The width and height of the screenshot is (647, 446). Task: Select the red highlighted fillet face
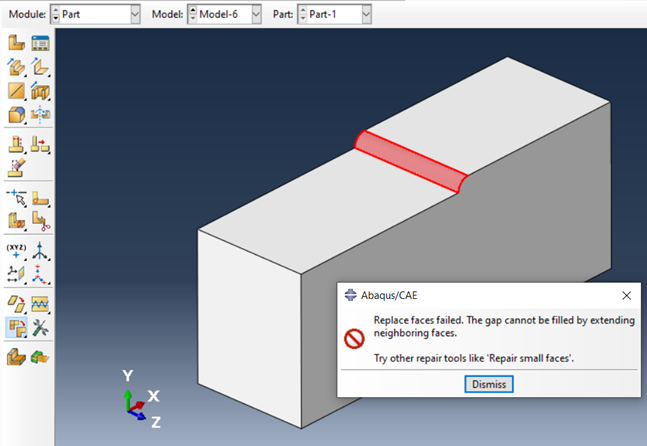pyautogui.click(x=411, y=162)
